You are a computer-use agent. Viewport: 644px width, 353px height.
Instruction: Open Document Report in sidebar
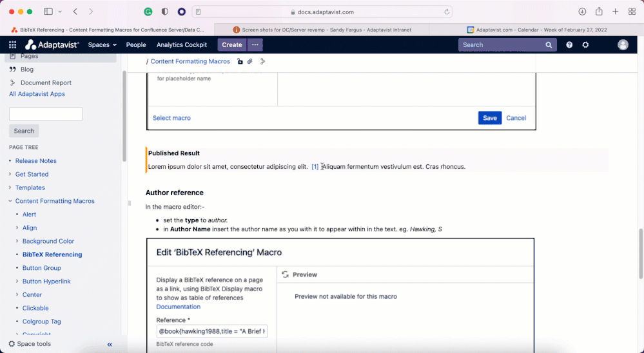[x=46, y=82]
